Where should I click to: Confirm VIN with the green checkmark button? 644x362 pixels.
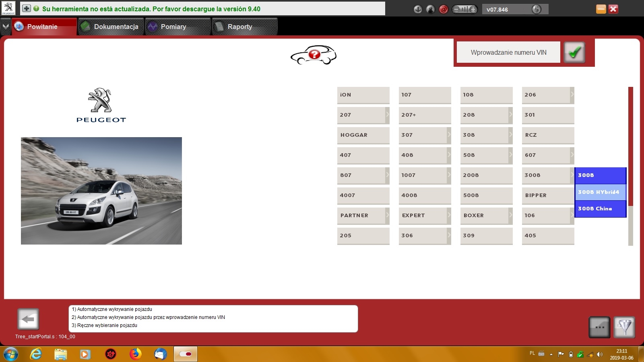point(574,52)
